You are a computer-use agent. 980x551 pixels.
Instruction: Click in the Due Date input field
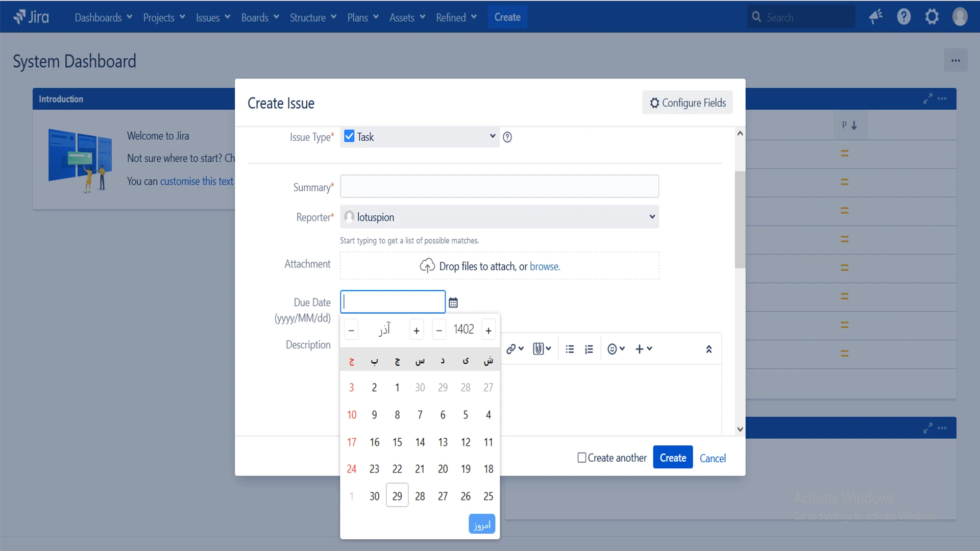(x=393, y=302)
